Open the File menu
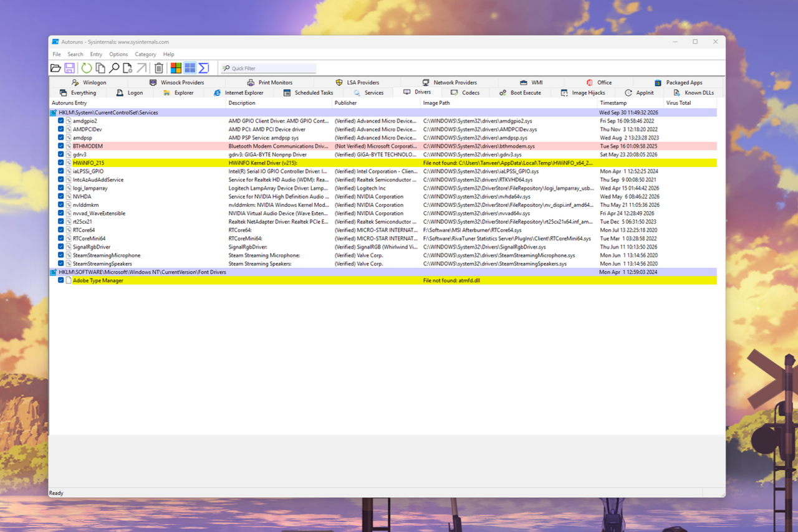 (57, 54)
